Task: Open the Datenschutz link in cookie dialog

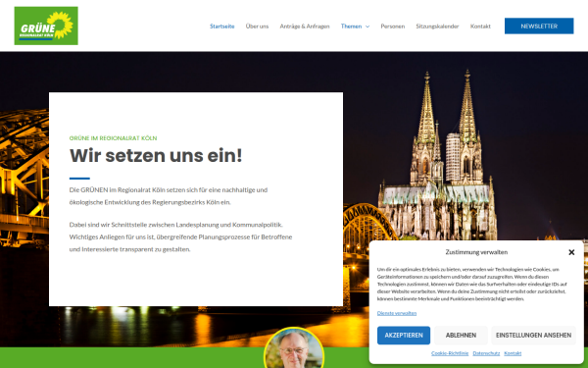Action: pyautogui.click(x=486, y=353)
